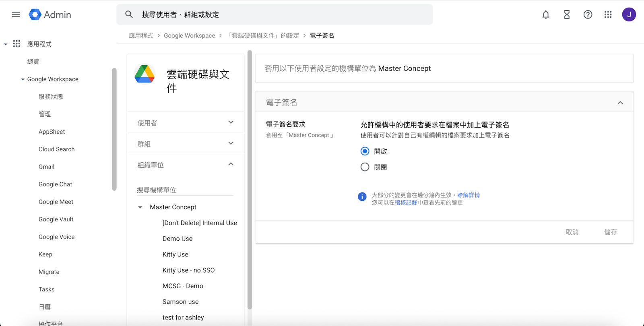
Task: Click the 搜尋機構單位 input field
Action: coord(185,190)
